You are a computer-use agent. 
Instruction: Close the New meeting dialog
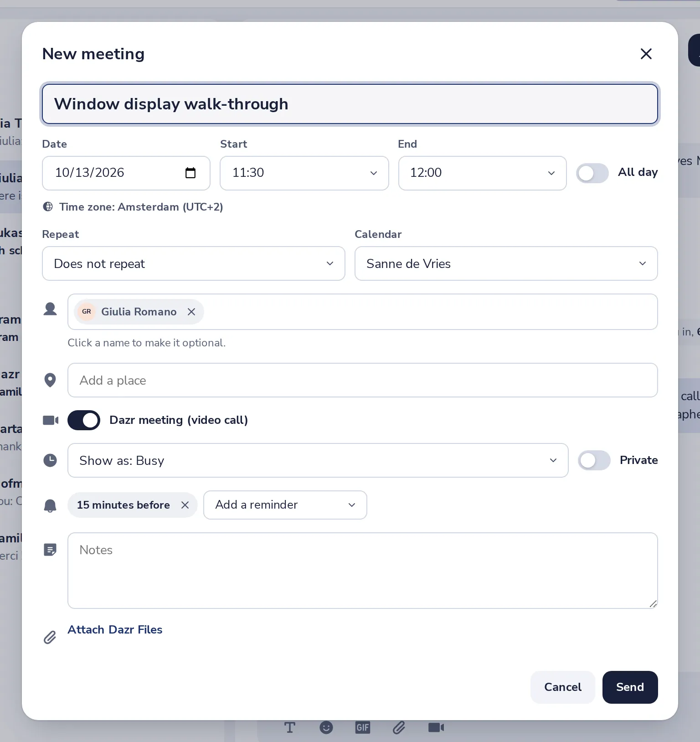pos(646,54)
